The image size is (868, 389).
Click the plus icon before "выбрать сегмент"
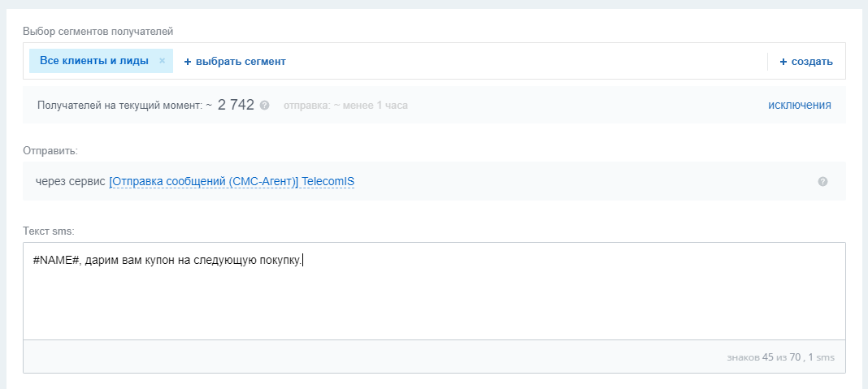pos(187,61)
